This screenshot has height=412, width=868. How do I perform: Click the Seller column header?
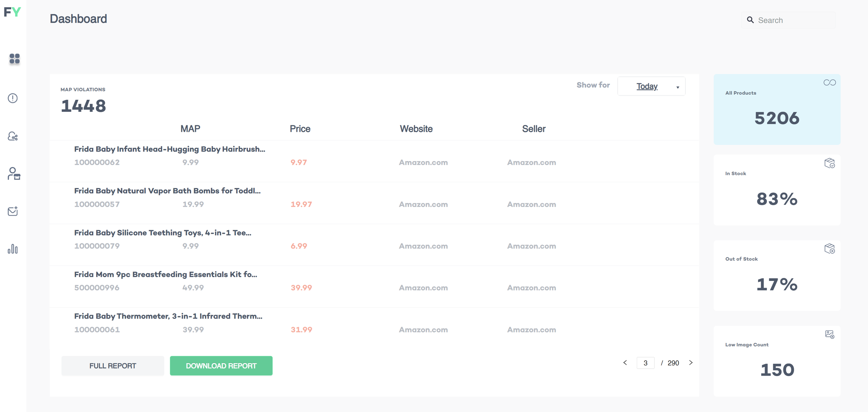(534, 129)
